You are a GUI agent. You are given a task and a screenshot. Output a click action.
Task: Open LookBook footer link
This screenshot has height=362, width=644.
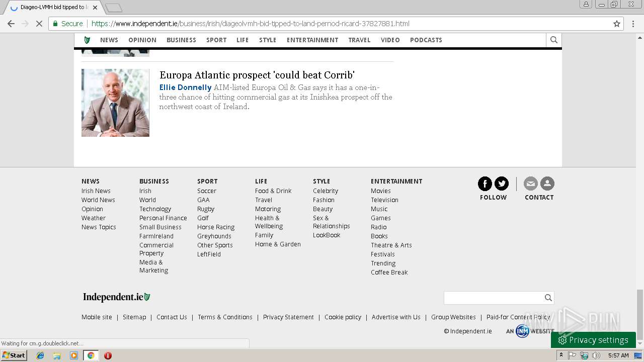click(x=327, y=235)
